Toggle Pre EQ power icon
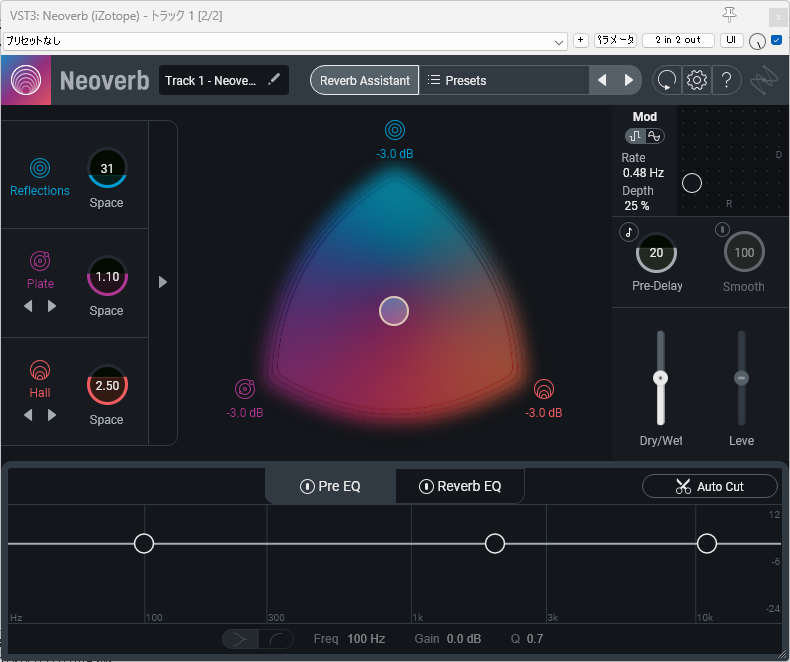Screen dimensions: 790x662 [307, 486]
